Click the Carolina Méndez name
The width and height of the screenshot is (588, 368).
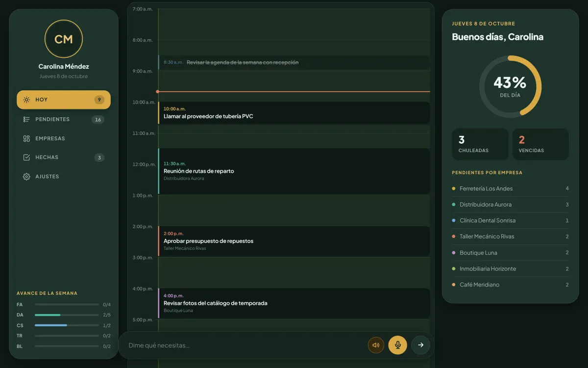[x=64, y=66]
